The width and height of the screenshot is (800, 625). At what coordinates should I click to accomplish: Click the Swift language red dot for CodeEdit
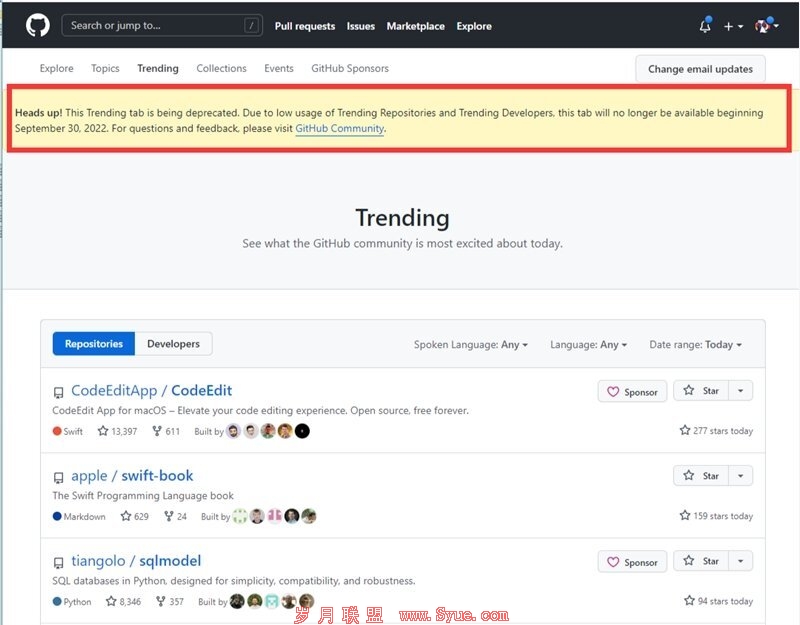click(57, 431)
